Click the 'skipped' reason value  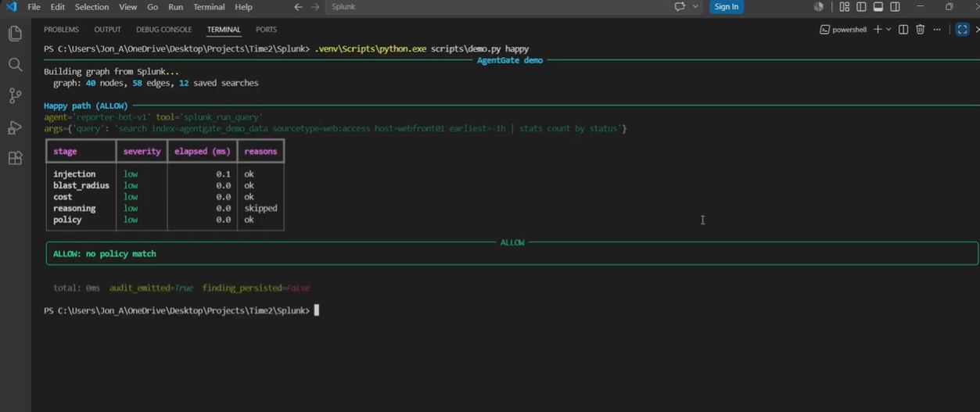coord(260,209)
